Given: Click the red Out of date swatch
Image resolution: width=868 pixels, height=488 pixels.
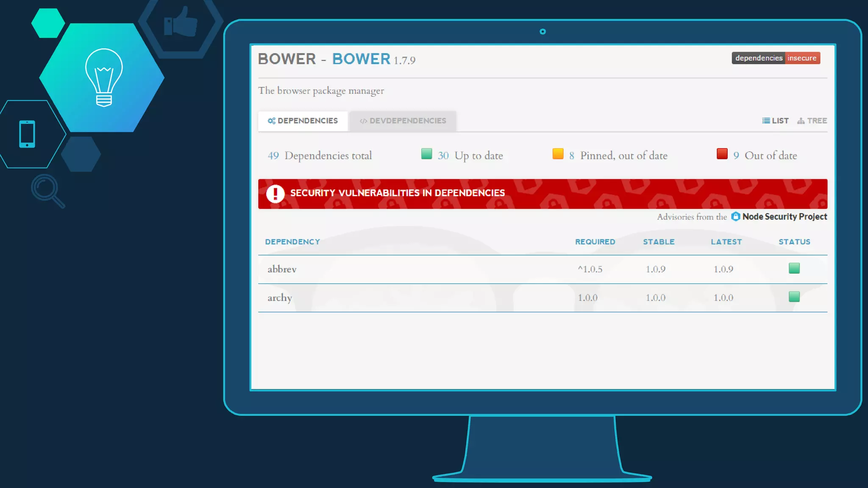Looking at the screenshot, I should click(722, 154).
